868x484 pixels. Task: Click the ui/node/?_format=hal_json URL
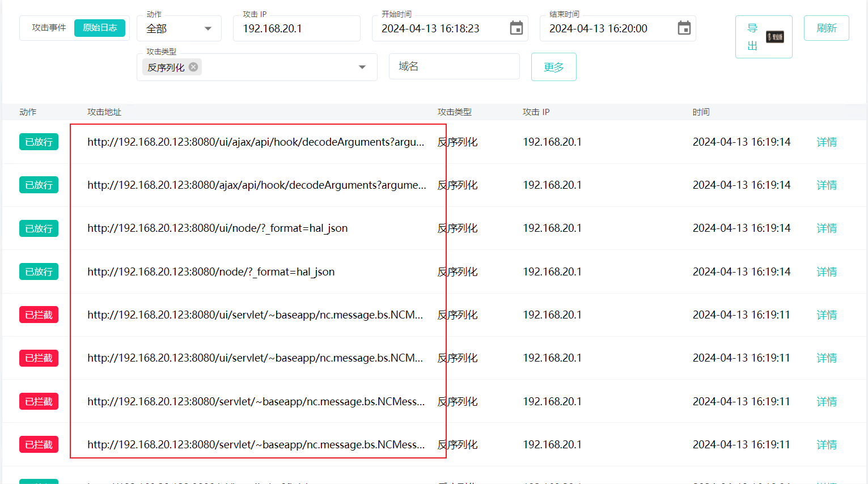point(217,228)
